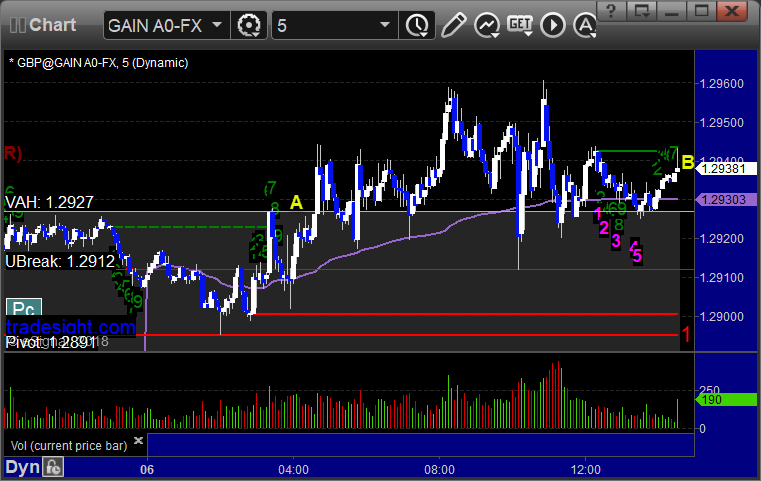Click the green volume tag 190
The width and height of the screenshot is (761, 481).
[x=726, y=400]
